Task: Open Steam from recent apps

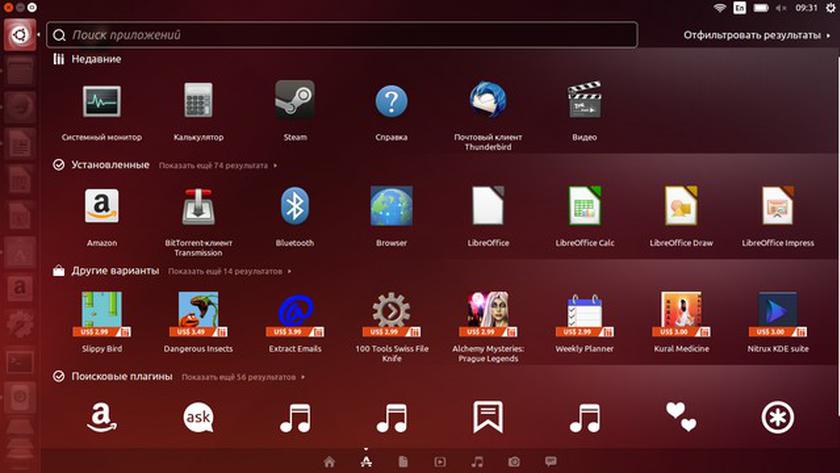Action: pos(295,102)
